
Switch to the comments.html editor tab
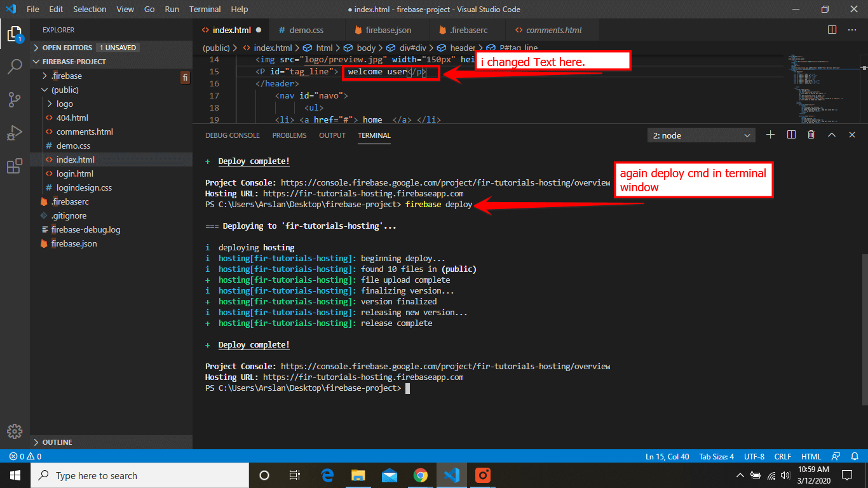pos(553,30)
